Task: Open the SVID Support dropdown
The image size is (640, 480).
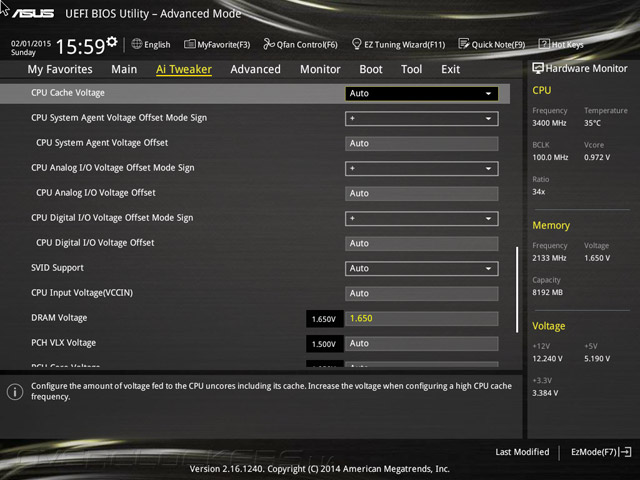Action: point(422,269)
